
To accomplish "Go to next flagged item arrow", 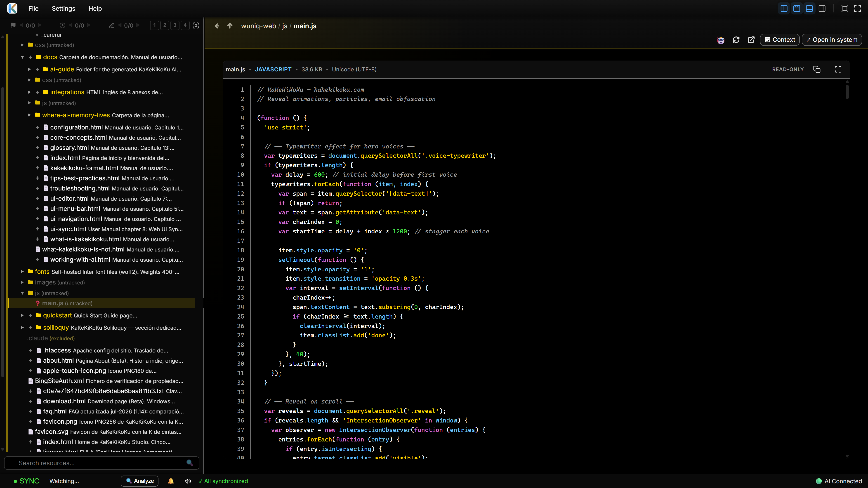I will [40, 25].
